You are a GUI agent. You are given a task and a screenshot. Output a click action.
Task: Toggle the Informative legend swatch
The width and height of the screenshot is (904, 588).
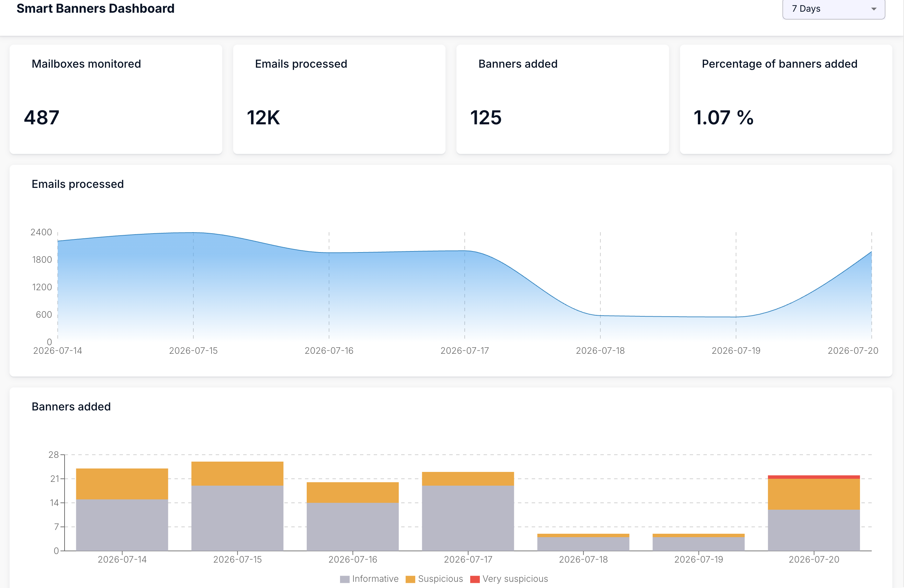[344, 579]
